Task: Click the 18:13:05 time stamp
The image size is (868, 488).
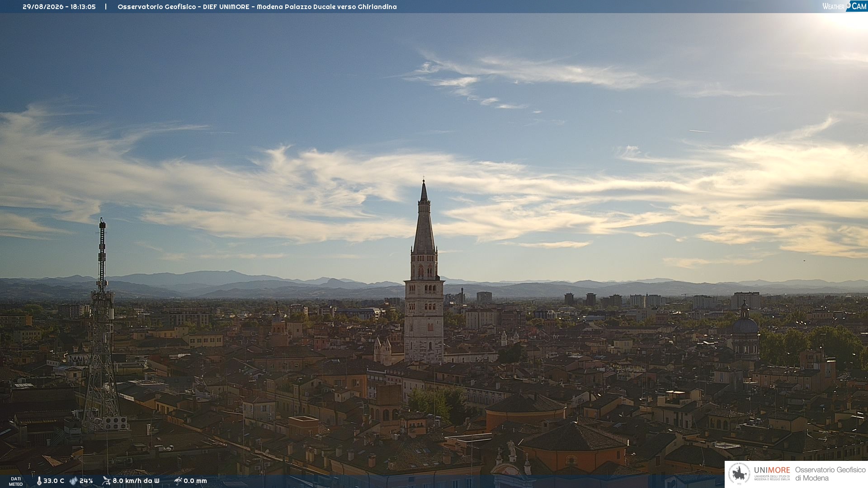Action: (x=83, y=7)
